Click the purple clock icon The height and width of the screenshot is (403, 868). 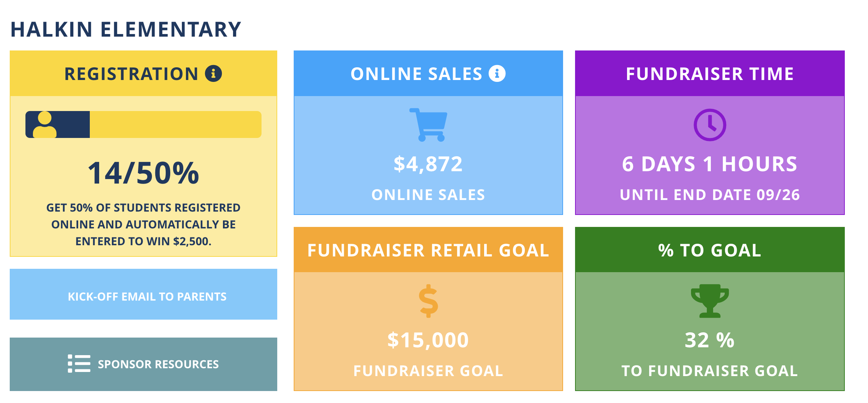(710, 125)
